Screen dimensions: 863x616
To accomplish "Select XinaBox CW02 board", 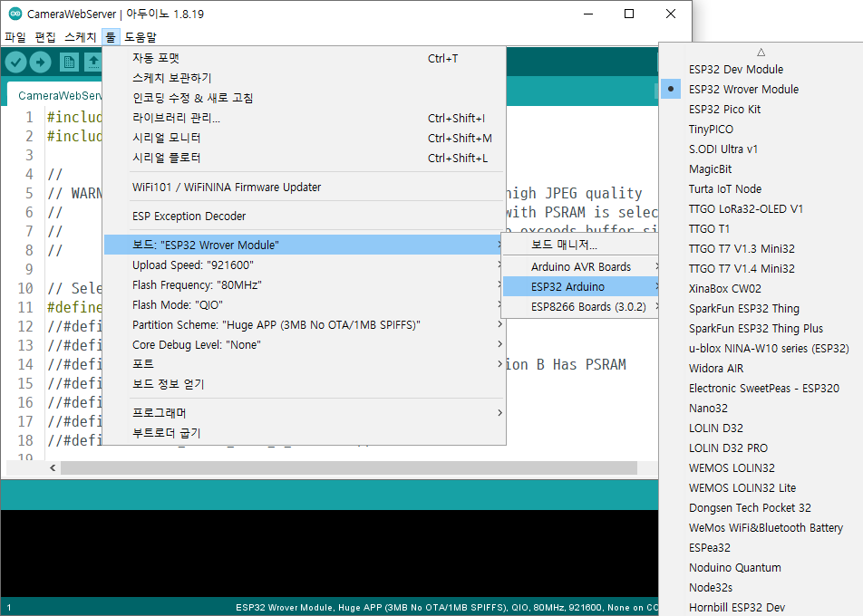I will click(761, 288).
